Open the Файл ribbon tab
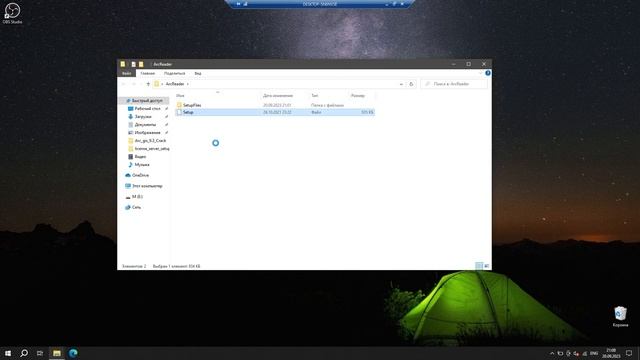Screen dimensions: 640x360 (127, 73)
